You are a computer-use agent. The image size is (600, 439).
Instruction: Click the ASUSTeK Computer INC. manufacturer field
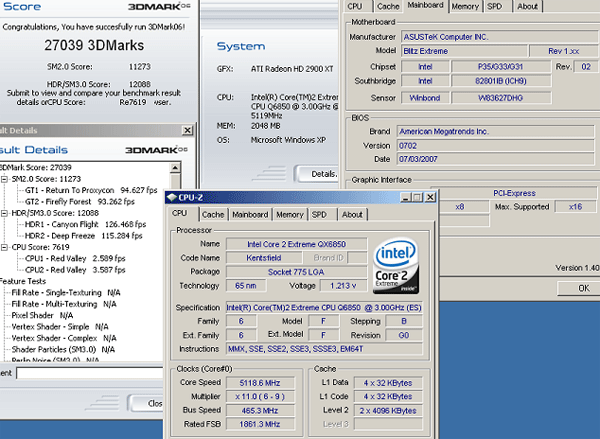click(501, 37)
